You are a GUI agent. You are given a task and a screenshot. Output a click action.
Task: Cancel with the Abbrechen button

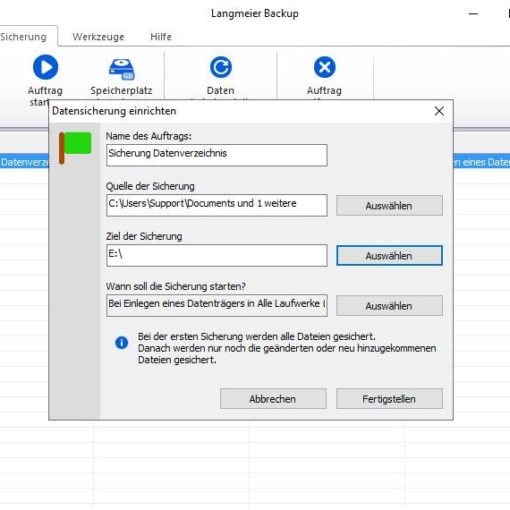(273, 399)
